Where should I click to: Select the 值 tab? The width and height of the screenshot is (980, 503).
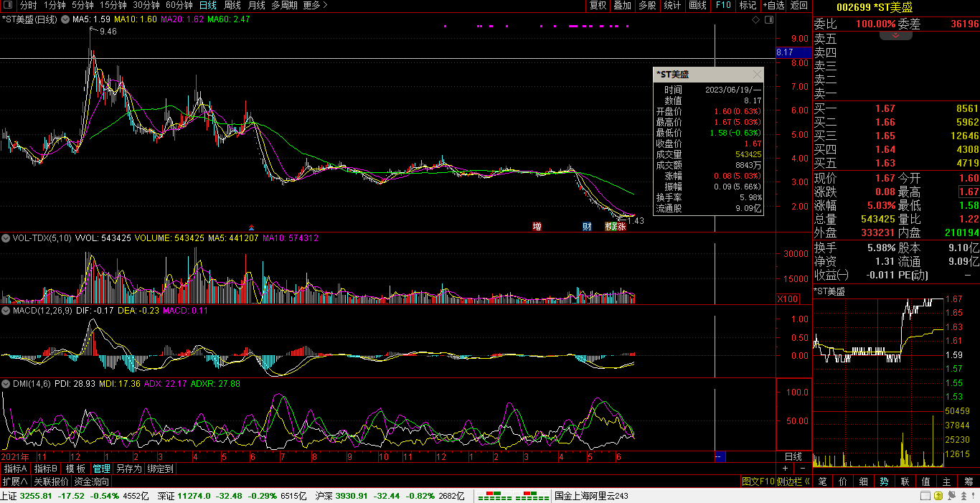tap(926, 481)
